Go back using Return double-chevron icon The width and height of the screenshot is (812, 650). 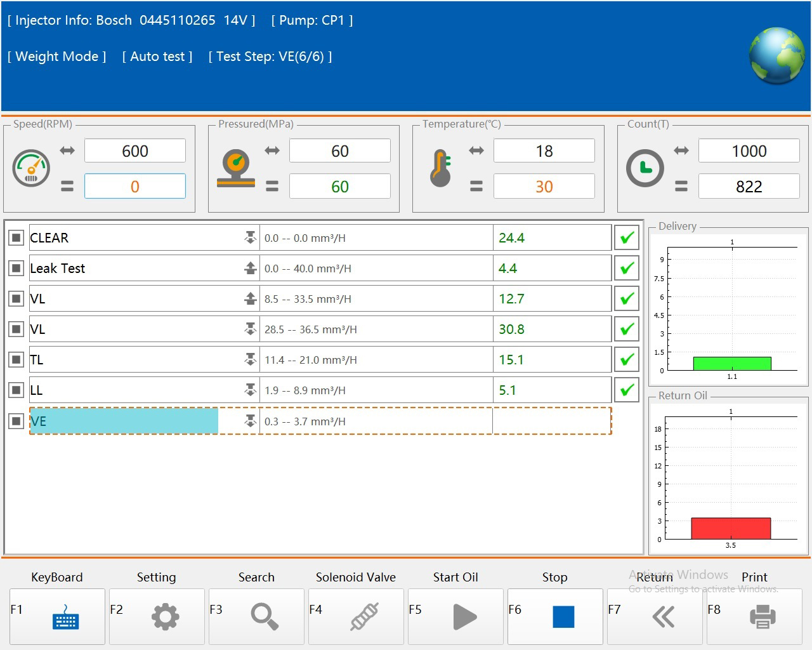click(x=663, y=616)
